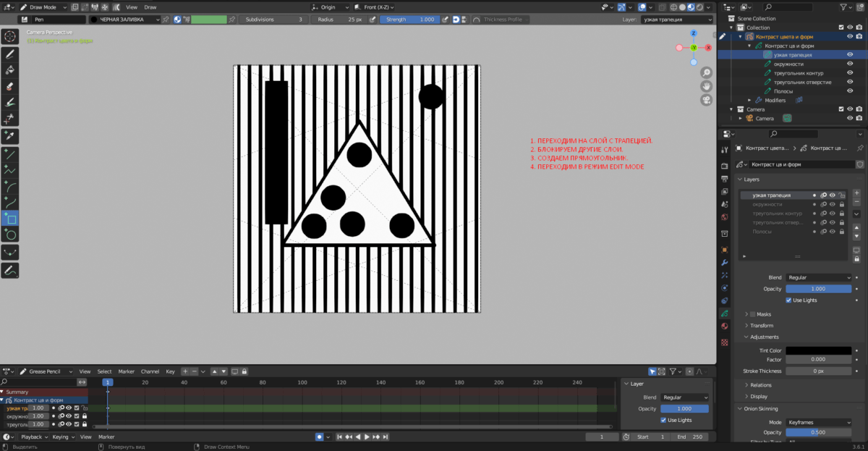This screenshot has width=868, height=451.
Task: Select the Polyline tool
Action: pos(10,170)
